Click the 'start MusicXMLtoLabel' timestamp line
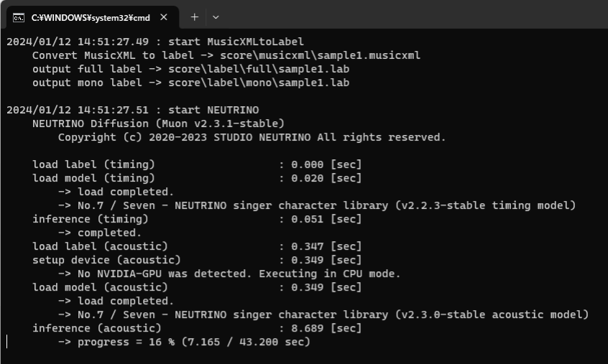This screenshot has height=364, width=608. 155,42
